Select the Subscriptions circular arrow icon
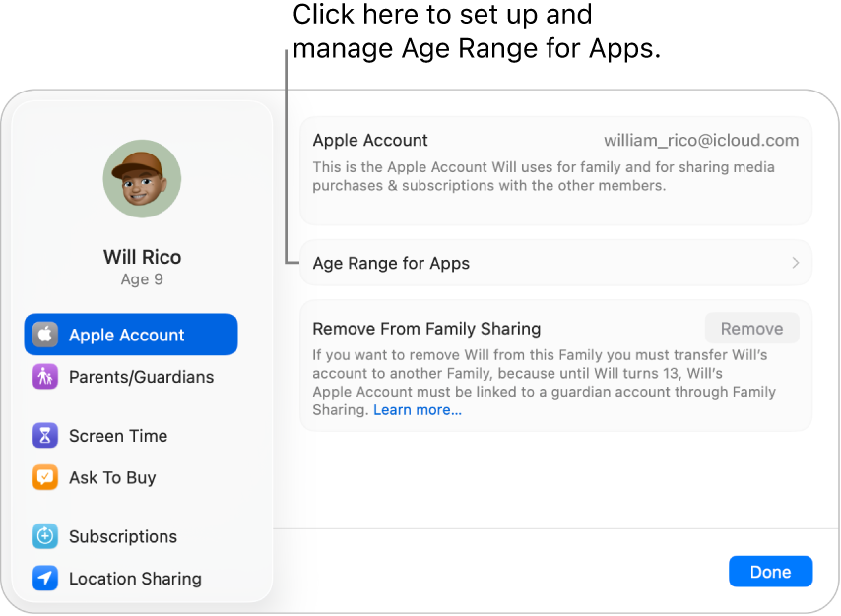Screen dimensions: 841x616 [45, 536]
